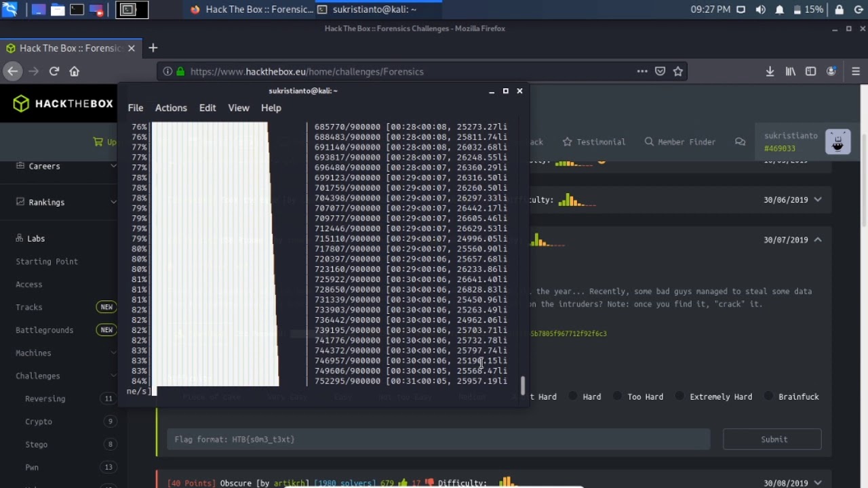This screenshot has width=868, height=488.
Task: Select the Brainfuck difficulty option
Action: (769, 396)
